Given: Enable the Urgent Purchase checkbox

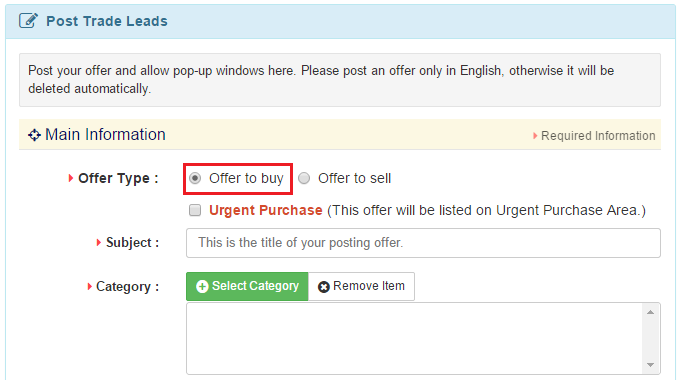Looking at the screenshot, I should (x=195, y=210).
